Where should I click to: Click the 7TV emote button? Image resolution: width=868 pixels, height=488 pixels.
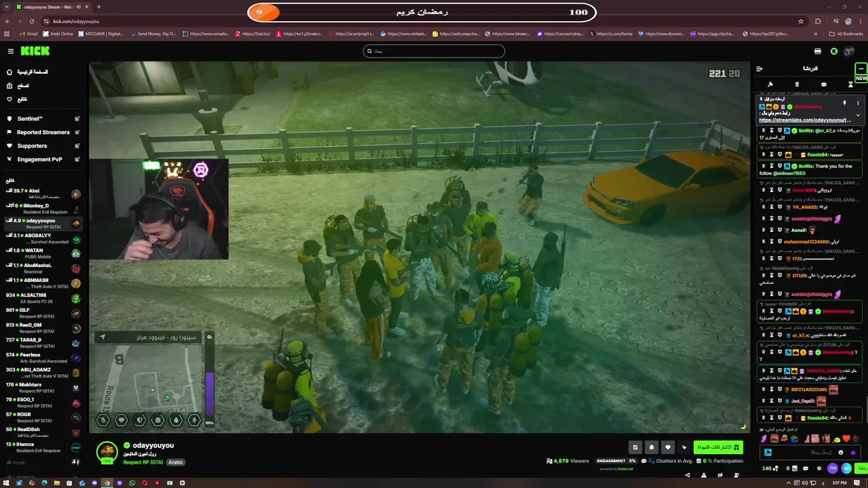point(833,468)
